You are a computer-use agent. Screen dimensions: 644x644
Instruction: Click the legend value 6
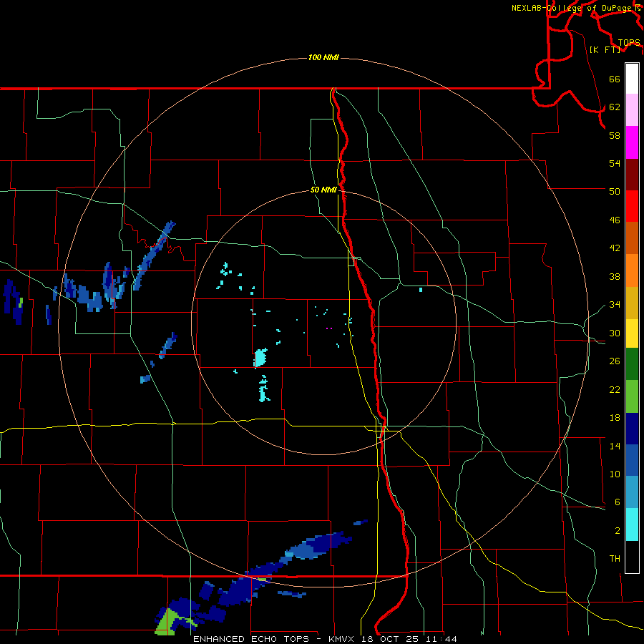pos(618,502)
